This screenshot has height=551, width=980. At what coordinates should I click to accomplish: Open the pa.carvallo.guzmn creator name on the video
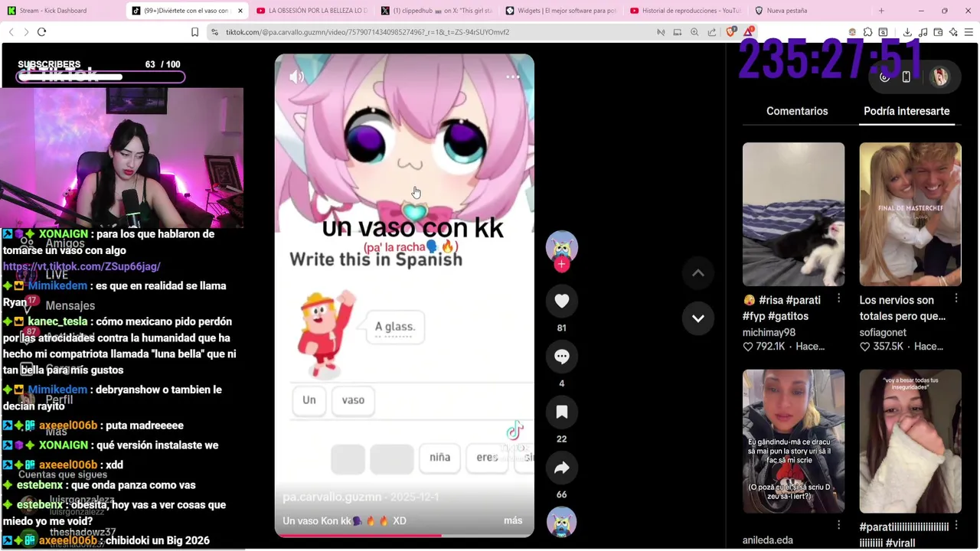[x=332, y=497]
